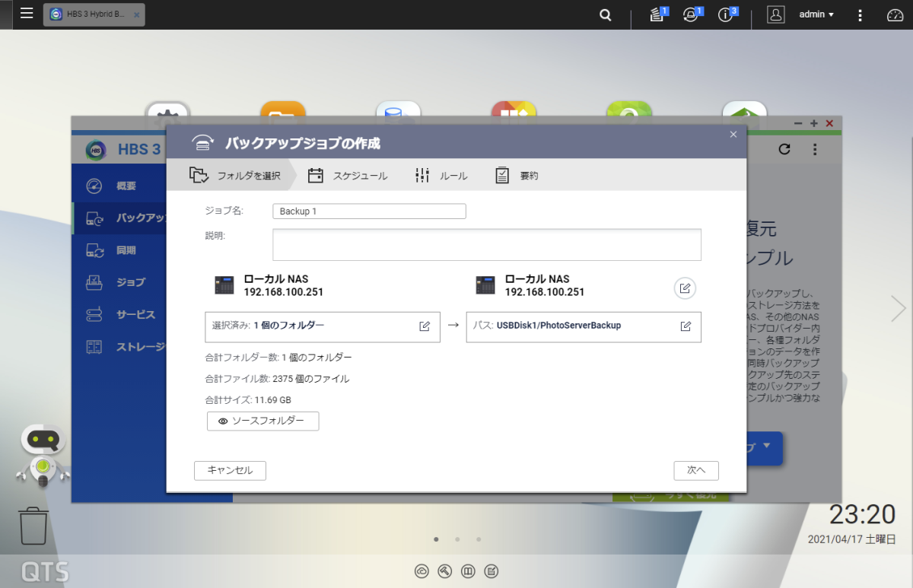The image size is (913, 588).
Task: Maximize the HBS 3 window
Action: point(814,123)
